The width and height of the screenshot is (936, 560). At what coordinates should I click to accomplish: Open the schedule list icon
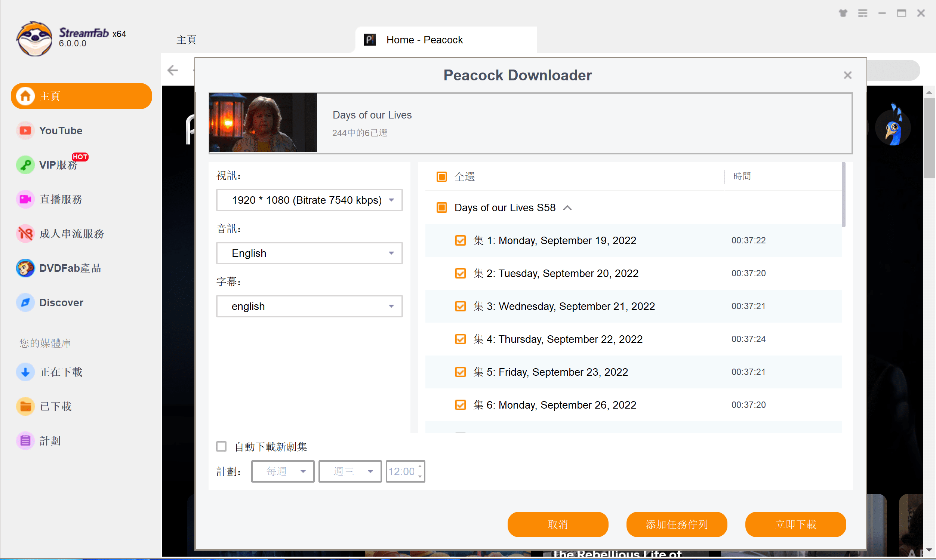pyautogui.click(x=25, y=441)
